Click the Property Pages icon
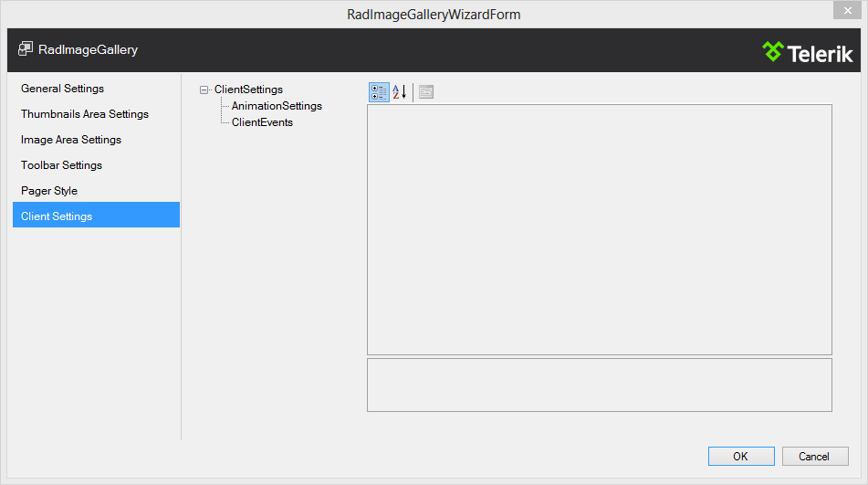The width and height of the screenshot is (868, 485). (x=426, y=92)
